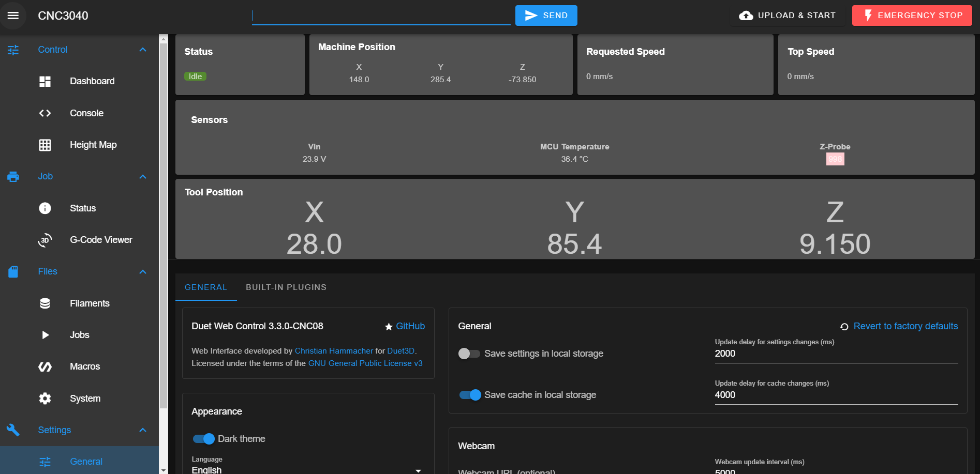Click the Send button
Viewport: 980px width, 474px height.
546,16
